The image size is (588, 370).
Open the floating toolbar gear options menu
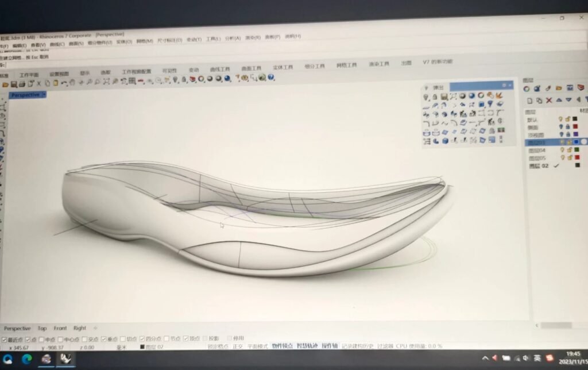504,86
